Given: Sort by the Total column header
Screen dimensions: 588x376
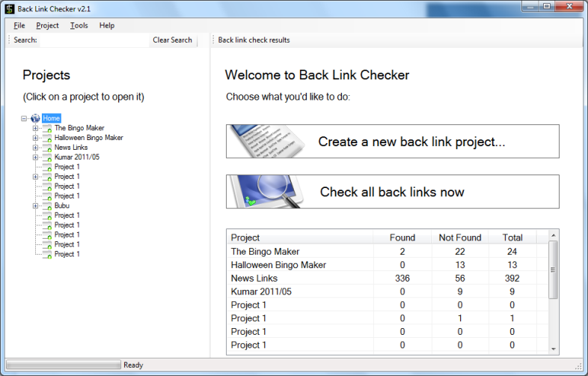Looking at the screenshot, I should 512,237.
